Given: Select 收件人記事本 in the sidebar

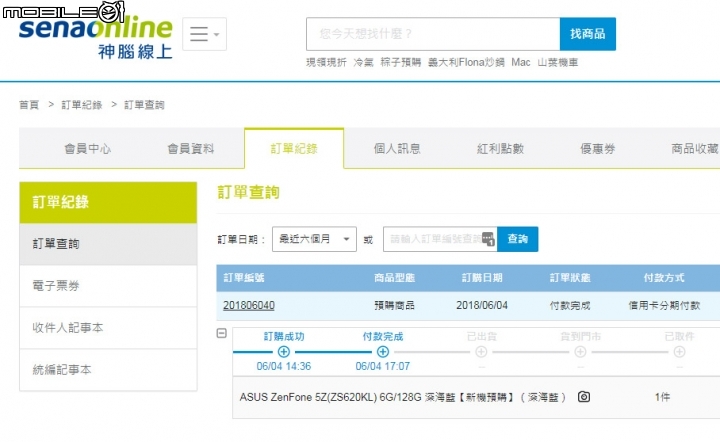Looking at the screenshot, I should pos(108,328).
